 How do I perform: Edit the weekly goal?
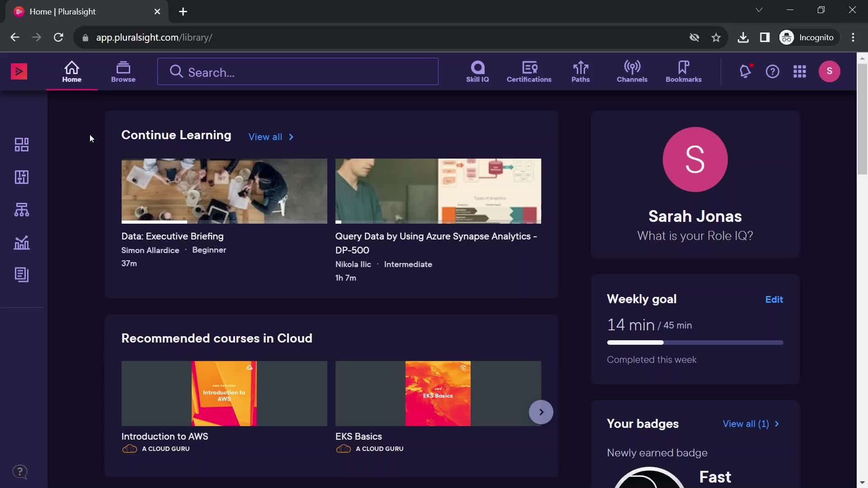774,300
